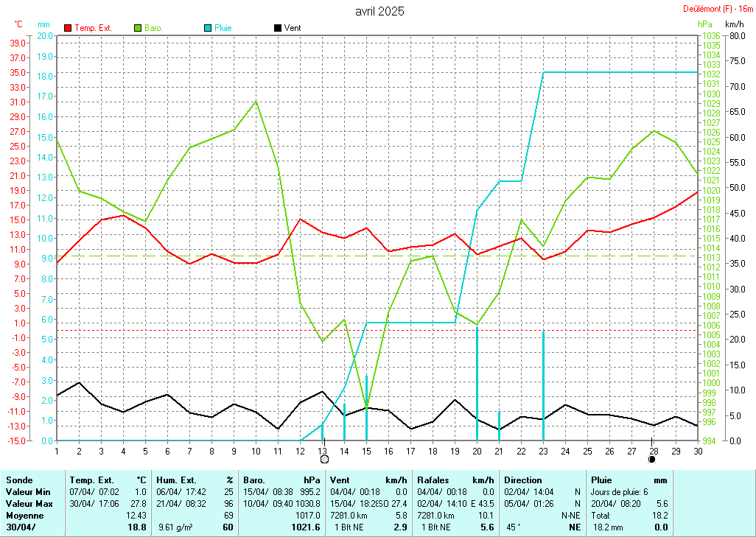Click the tall cyan rain bar at day 20
The width and height of the screenshot is (756, 537).
[x=477, y=383]
